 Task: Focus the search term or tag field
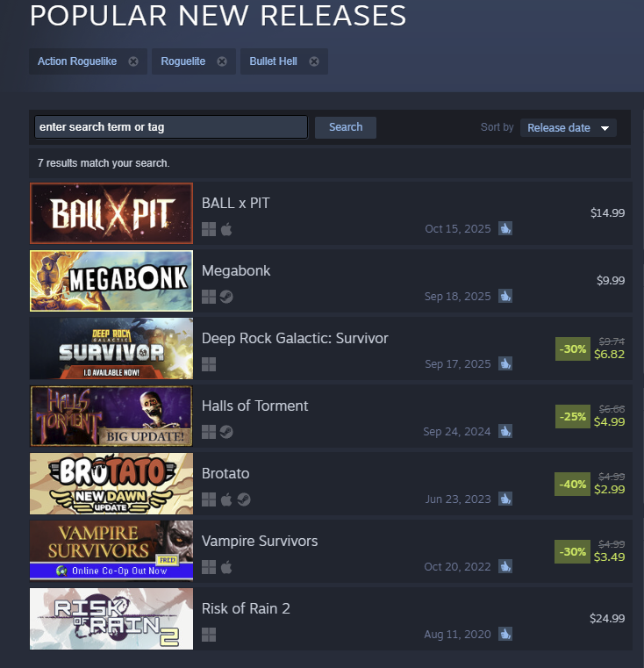coord(171,127)
